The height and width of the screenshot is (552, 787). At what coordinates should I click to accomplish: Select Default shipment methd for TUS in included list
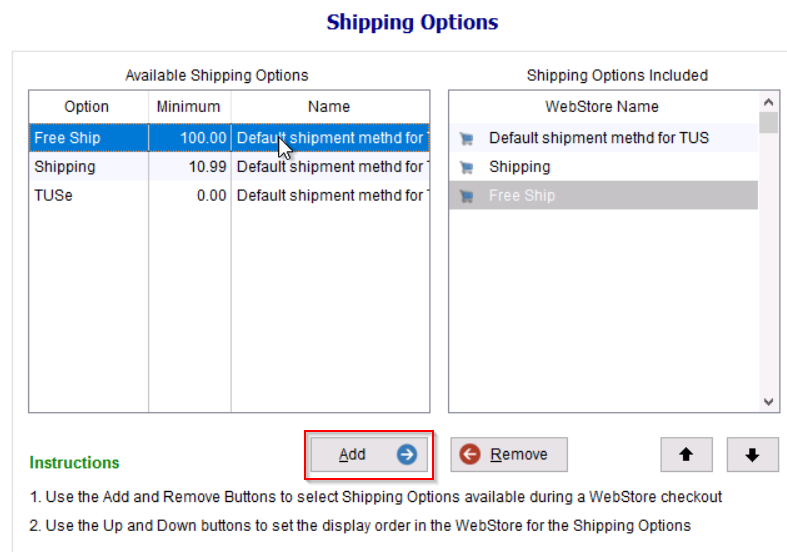click(598, 138)
